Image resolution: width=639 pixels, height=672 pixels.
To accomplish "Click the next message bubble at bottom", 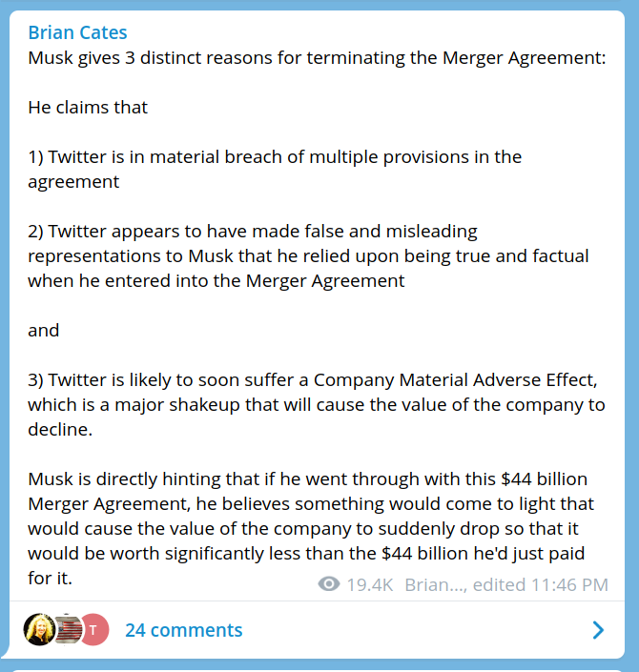I will pos(319,668).
